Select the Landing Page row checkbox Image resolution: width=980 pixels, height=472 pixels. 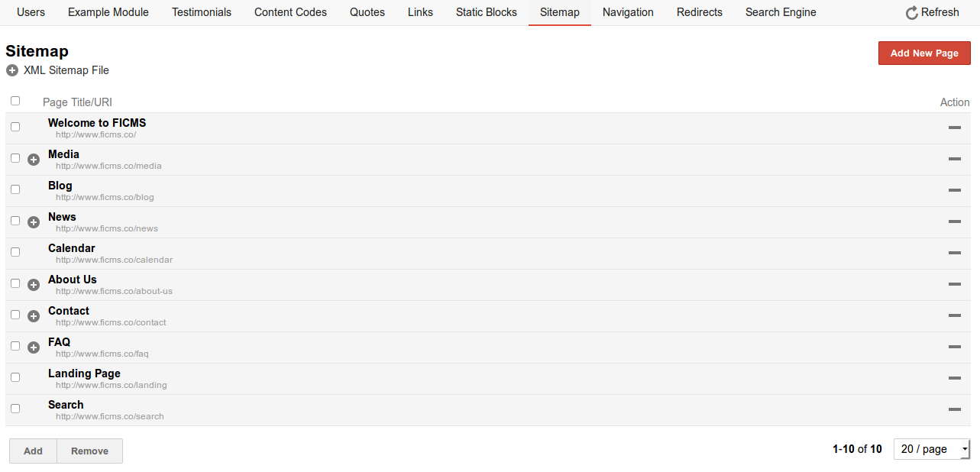(15, 377)
